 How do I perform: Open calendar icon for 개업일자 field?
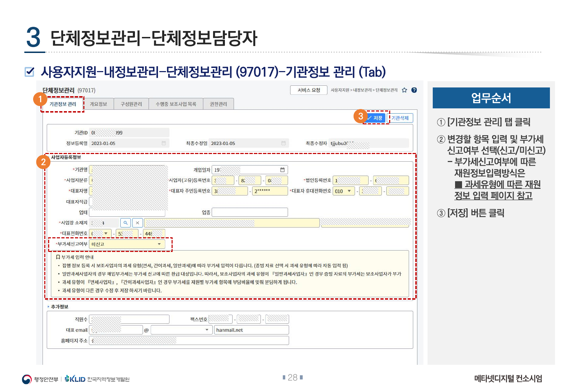point(282,170)
